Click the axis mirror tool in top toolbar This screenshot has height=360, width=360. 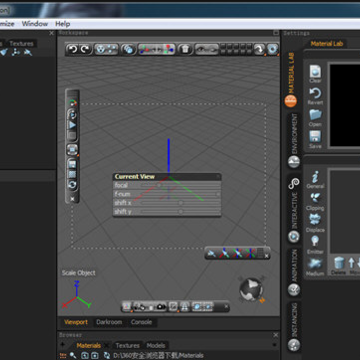click(157, 49)
